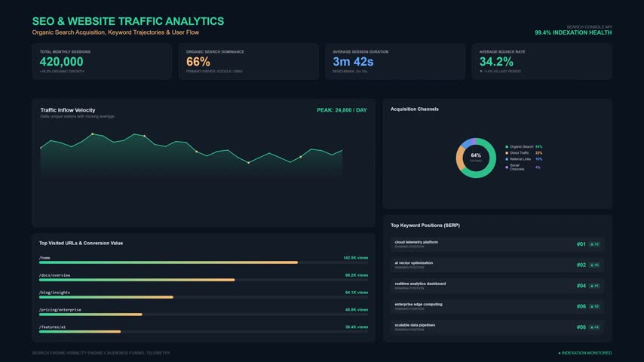
Task: Click the Traffic Inflow Velocity panel title
Action: coord(68,110)
